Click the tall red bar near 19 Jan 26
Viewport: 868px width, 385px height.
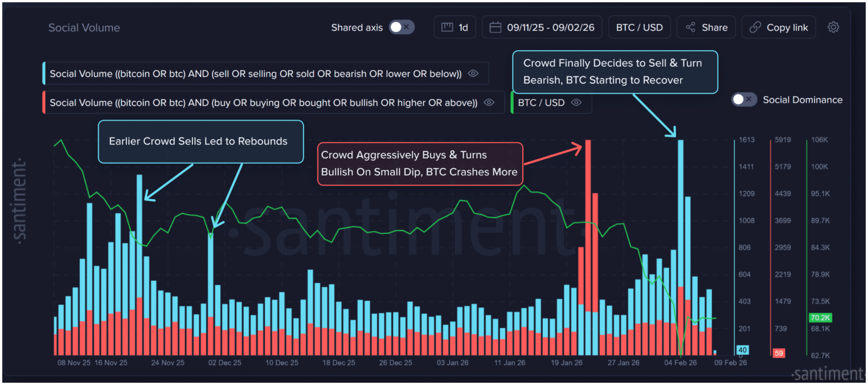coord(588,228)
